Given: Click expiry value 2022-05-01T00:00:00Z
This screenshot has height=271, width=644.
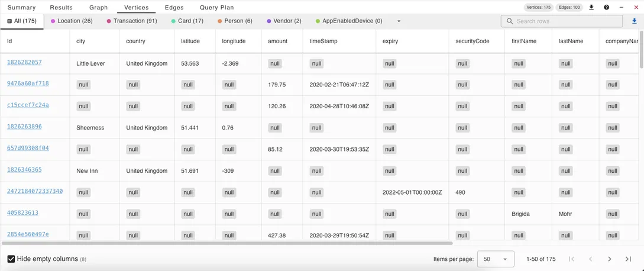Looking at the screenshot, I should point(412,192).
